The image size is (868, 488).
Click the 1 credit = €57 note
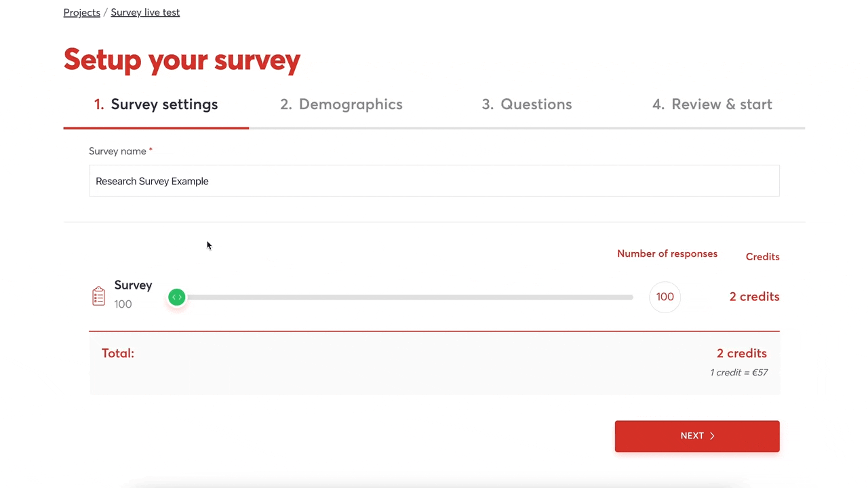click(738, 372)
